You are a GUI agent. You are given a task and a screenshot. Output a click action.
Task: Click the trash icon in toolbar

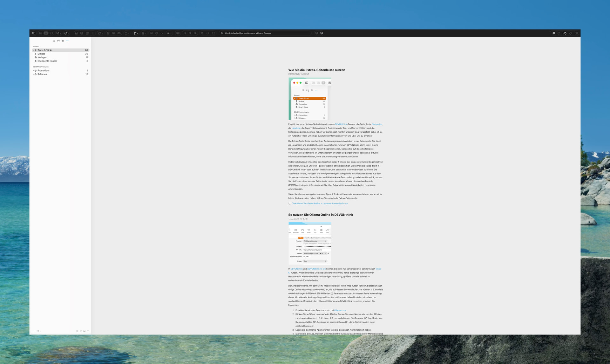[108, 33]
